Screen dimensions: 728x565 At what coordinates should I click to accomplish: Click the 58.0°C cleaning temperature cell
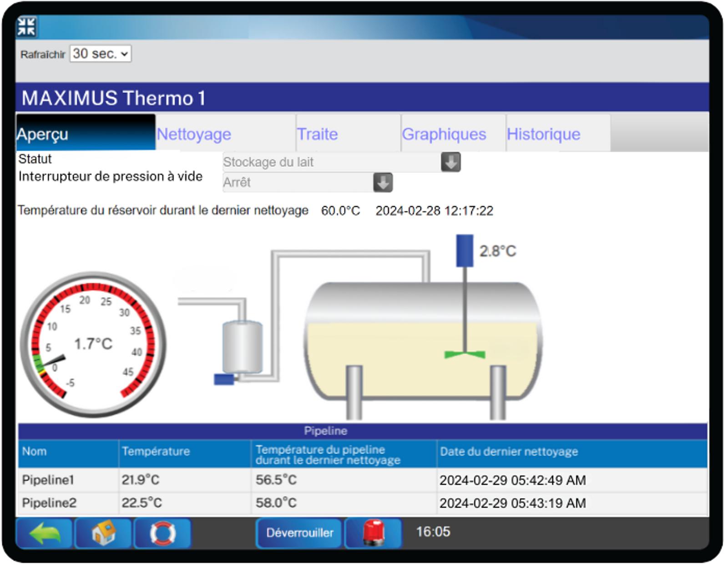point(276,503)
